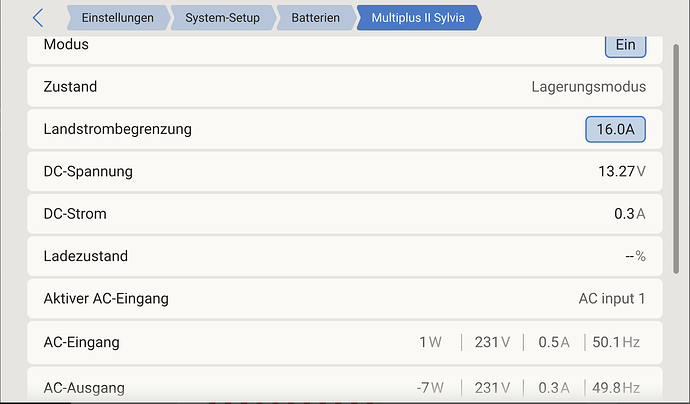Select the Aktiver AC-Eingang row

(344, 299)
